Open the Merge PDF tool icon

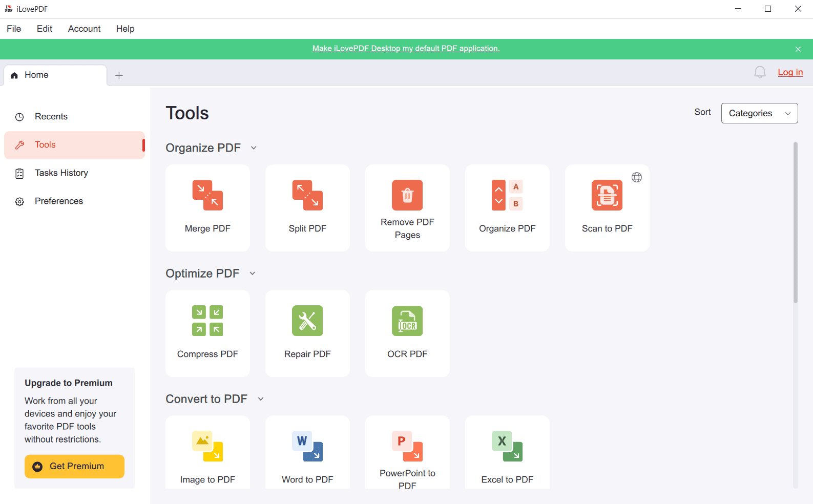tap(207, 195)
